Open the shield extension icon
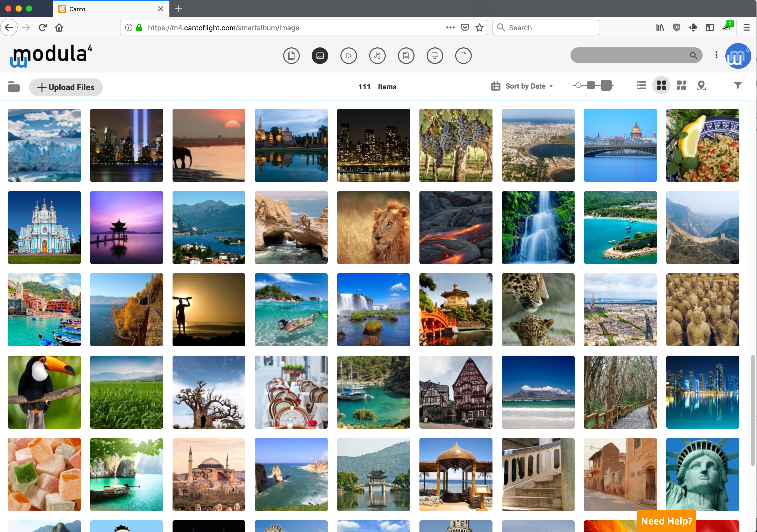 point(676,28)
